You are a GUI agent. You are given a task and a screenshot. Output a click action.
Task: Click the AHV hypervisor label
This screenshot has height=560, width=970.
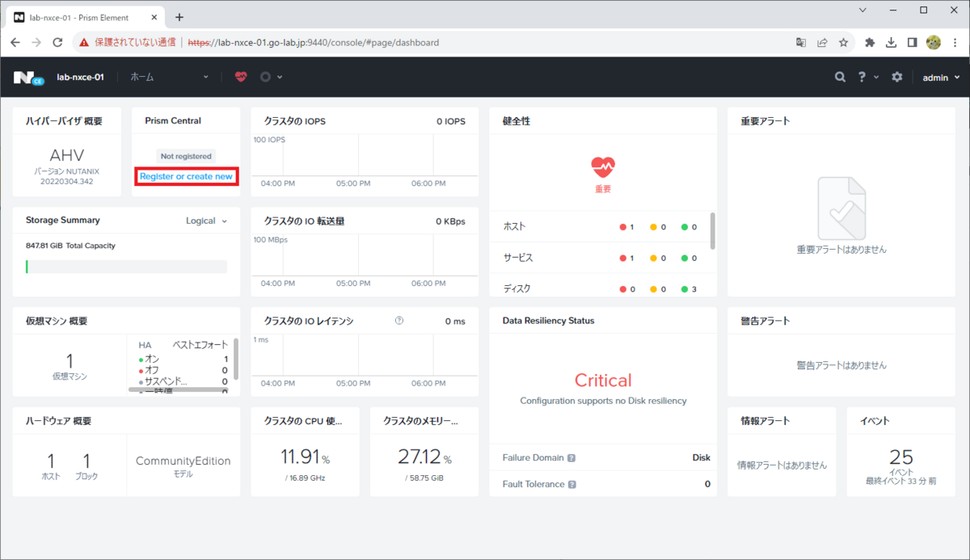point(67,155)
